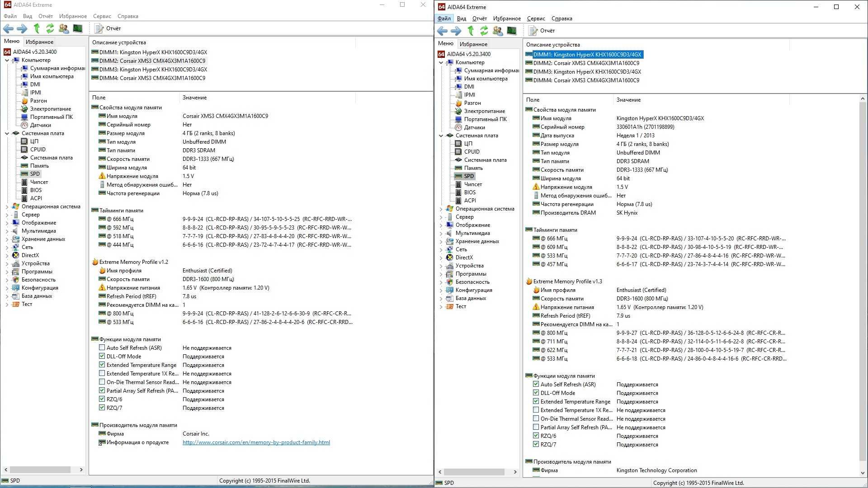This screenshot has height=488, width=868.
Task: Open the Corsair product information link
Action: [256, 442]
